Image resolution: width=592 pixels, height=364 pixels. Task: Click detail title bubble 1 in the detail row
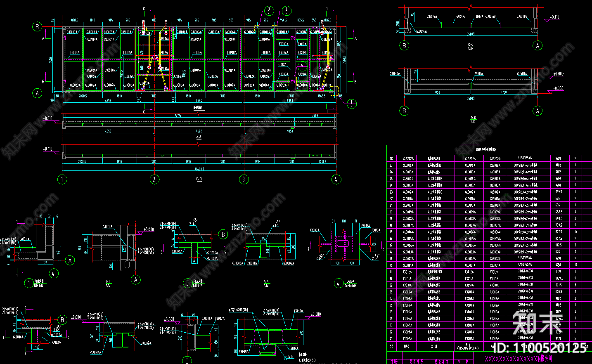pos(29,283)
